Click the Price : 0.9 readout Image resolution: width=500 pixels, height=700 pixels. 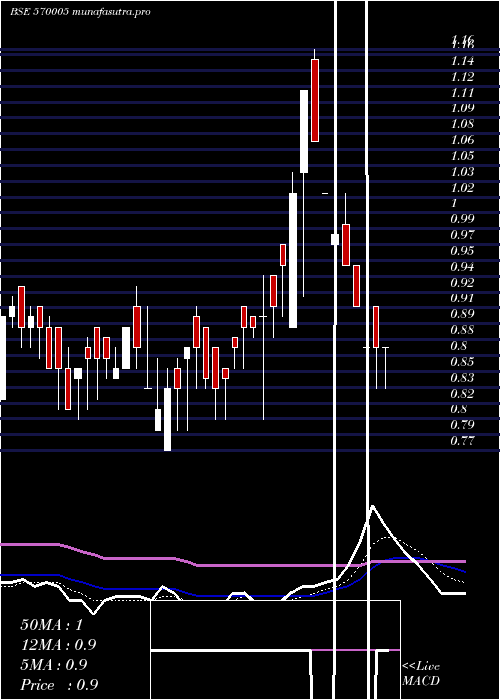[x=59, y=685]
